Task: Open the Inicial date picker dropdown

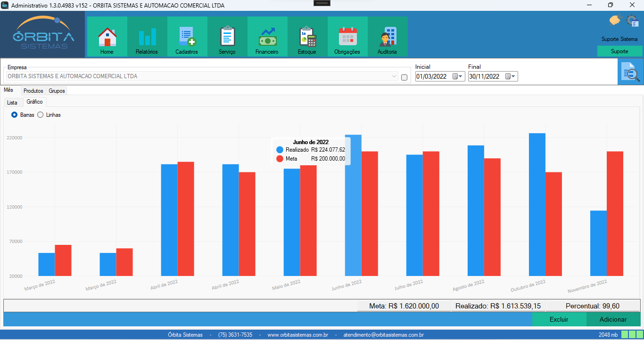Action: pyautogui.click(x=457, y=76)
